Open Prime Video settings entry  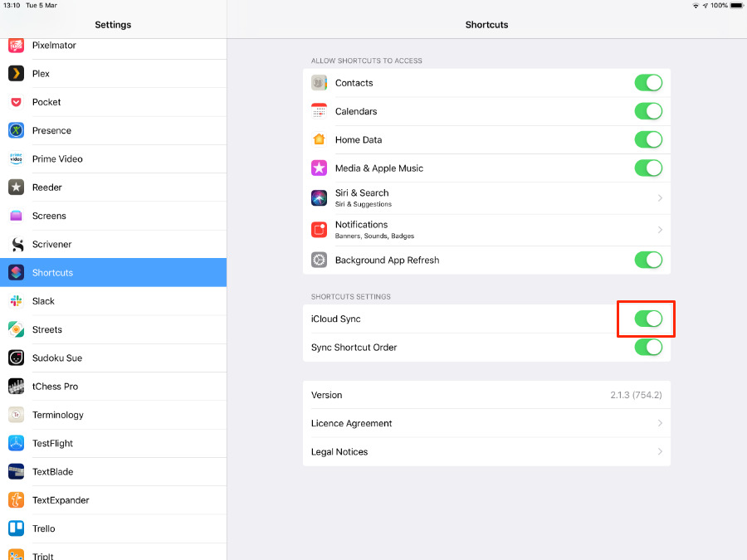(114, 158)
